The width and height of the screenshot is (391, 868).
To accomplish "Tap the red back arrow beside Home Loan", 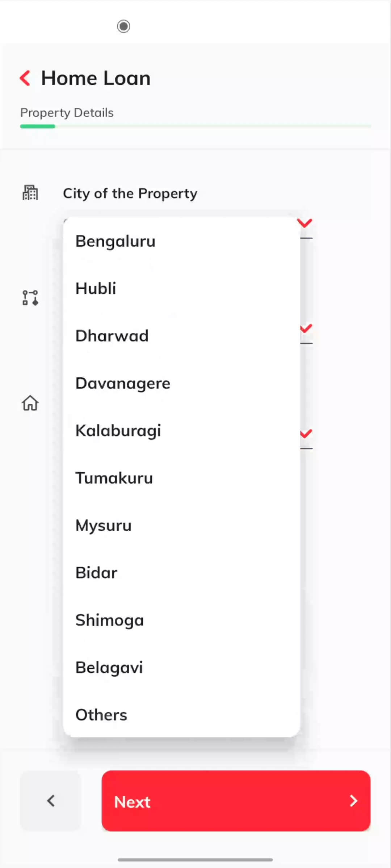I will [25, 78].
